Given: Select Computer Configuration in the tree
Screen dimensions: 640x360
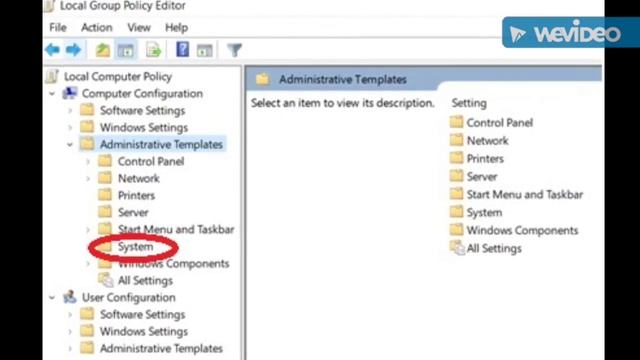Looking at the screenshot, I should [142, 93].
